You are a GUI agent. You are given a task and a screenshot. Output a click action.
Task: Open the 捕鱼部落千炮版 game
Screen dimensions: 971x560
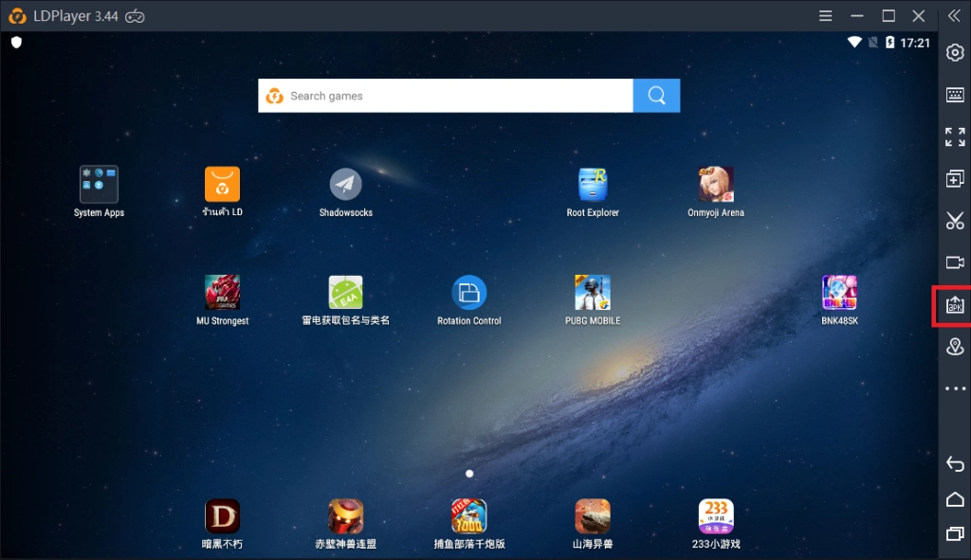pos(468,516)
